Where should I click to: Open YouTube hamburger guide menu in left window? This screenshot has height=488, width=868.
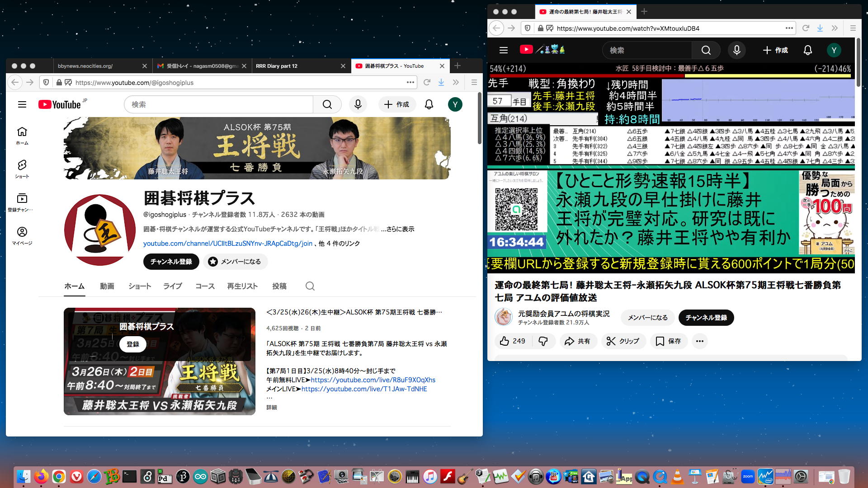pos(22,104)
